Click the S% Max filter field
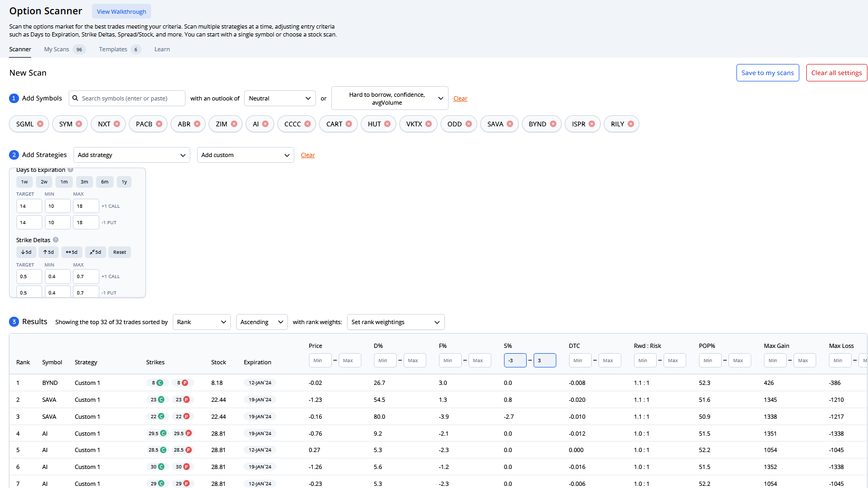This screenshot has height=488, width=868. [545, 361]
